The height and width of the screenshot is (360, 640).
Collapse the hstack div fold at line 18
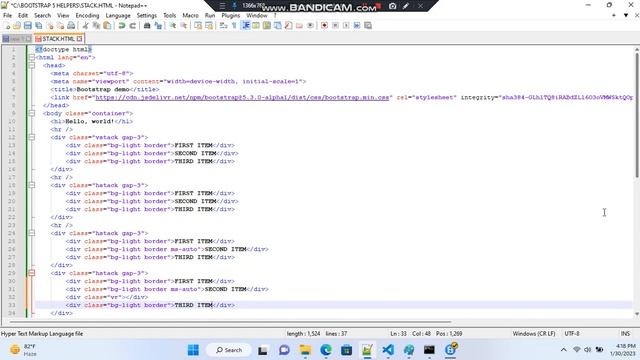31,185
